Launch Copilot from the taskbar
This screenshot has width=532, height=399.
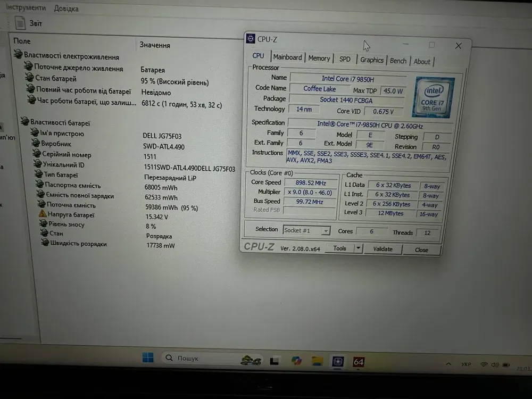coord(296,361)
